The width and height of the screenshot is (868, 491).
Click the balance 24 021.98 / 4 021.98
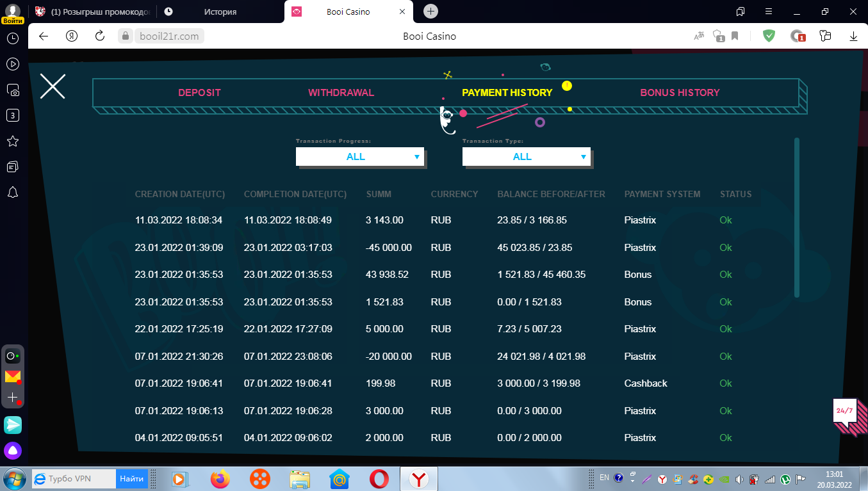click(541, 357)
